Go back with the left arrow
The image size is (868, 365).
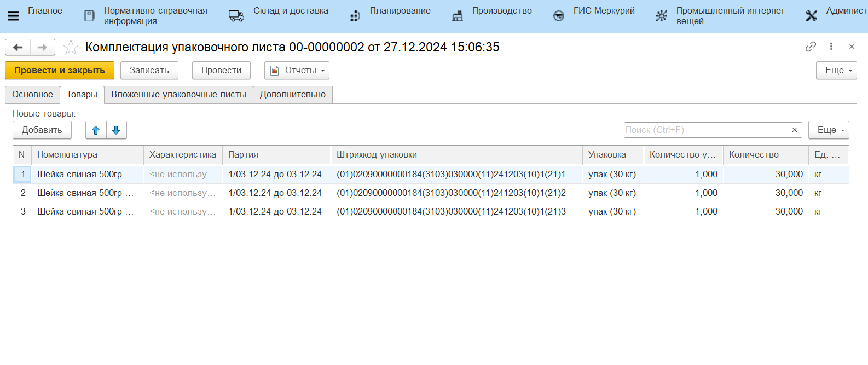(x=18, y=48)
